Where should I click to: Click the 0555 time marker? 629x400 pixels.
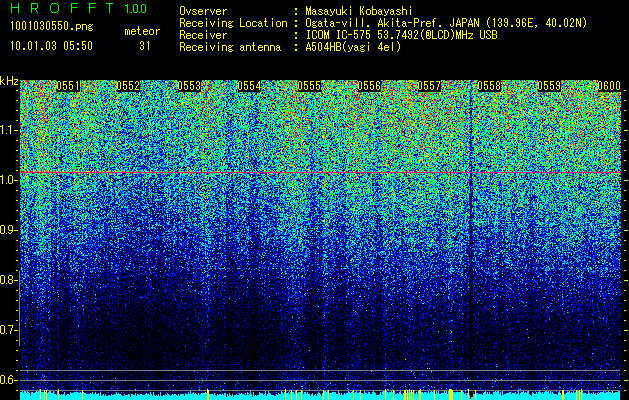[309, 86]
